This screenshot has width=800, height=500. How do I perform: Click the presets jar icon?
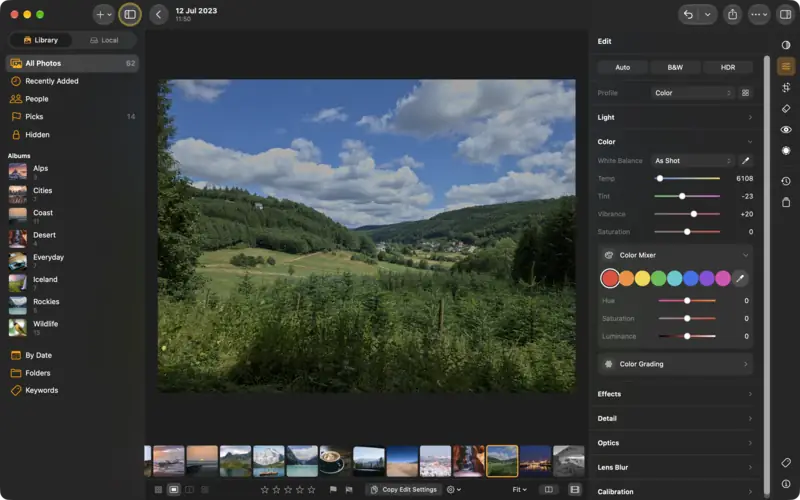tap(786, 202)
